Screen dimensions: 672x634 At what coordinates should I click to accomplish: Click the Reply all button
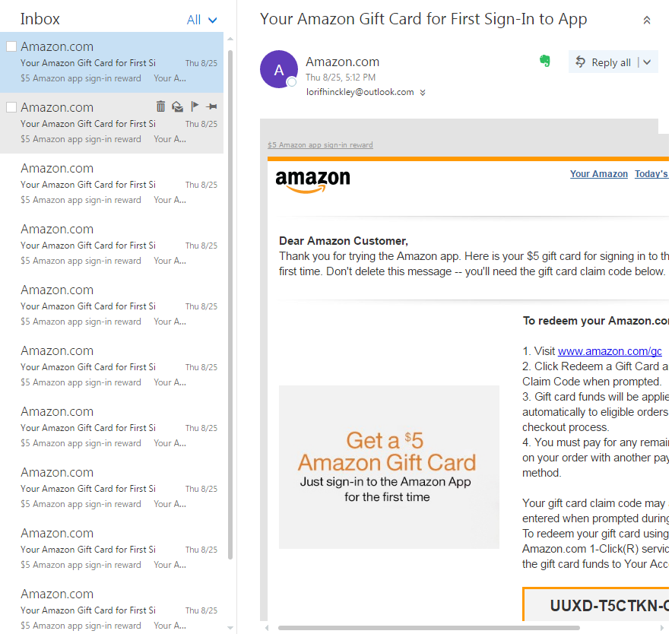click(x=604, y=62)
